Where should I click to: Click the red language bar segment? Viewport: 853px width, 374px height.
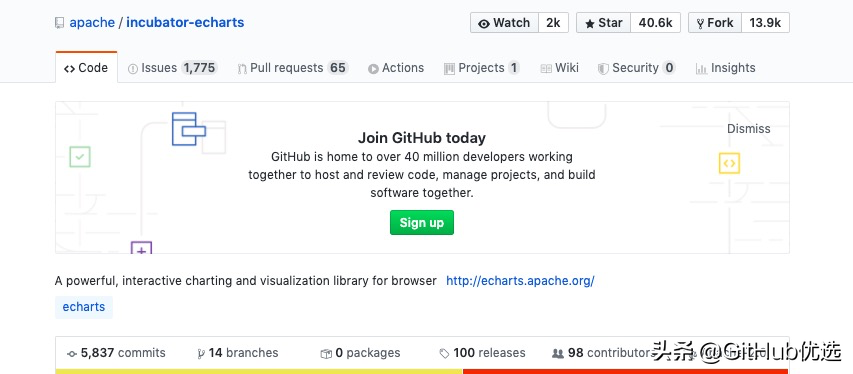(626, 371)
